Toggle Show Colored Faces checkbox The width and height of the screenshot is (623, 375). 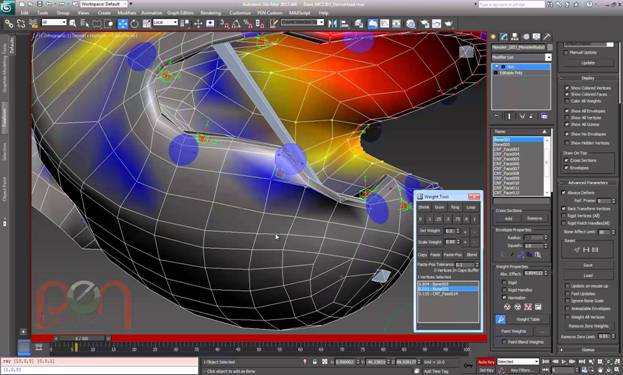(567, 95)
